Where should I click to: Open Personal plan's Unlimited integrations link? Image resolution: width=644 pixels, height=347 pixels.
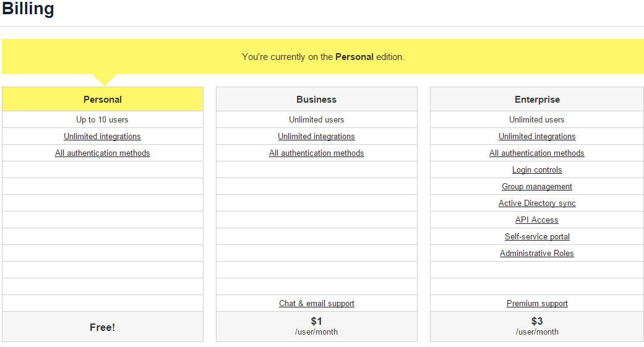(102, 137)
